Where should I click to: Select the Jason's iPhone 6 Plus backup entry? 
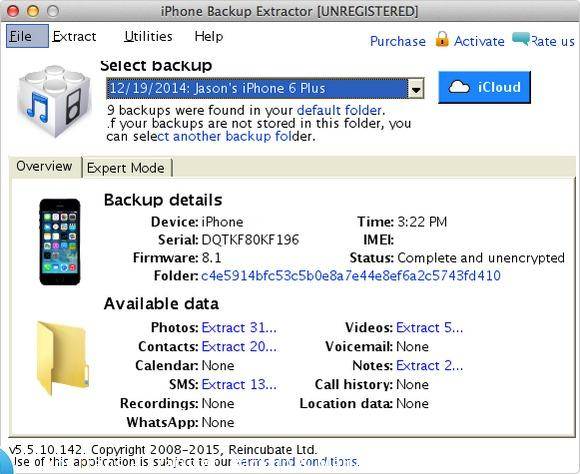[257, 88]
